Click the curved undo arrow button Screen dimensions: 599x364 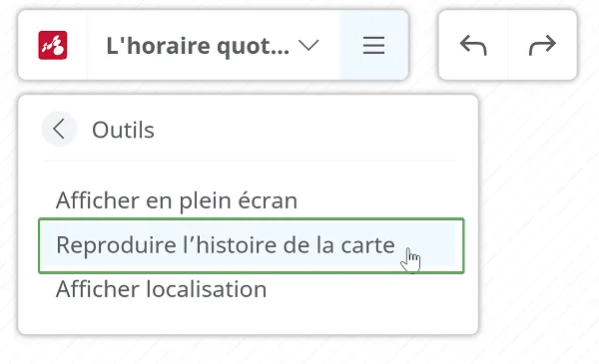pos(473,45)
